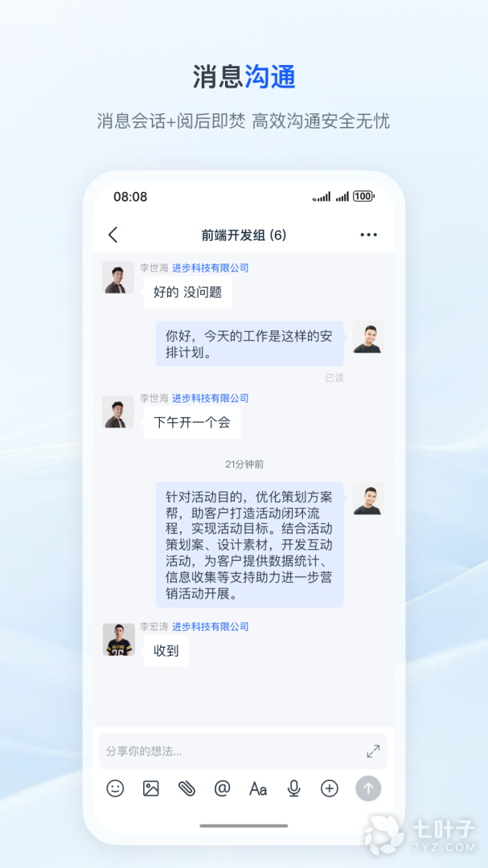Open the plus more actions icon

(x=330, y=788)
